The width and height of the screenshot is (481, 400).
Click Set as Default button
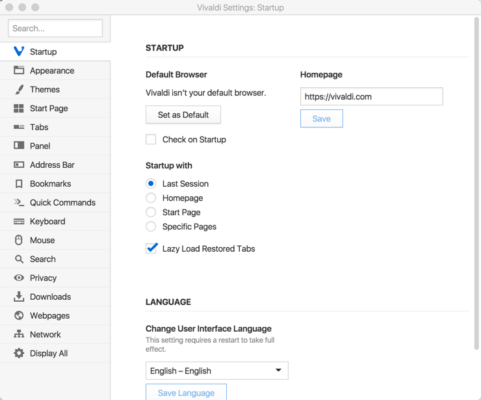(x=183, y=115)
